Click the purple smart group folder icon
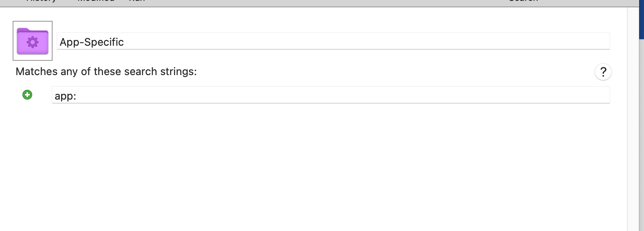 [33, 41]
